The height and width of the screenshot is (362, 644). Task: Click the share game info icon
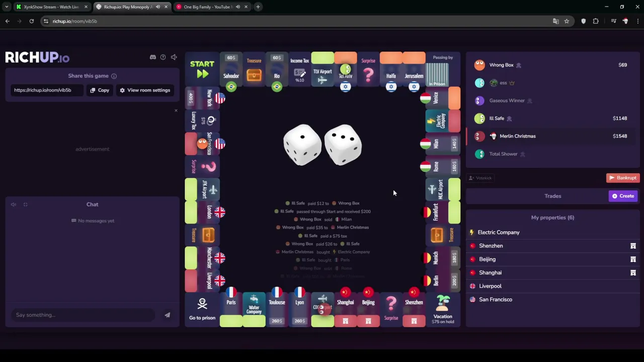click(114, 76)
